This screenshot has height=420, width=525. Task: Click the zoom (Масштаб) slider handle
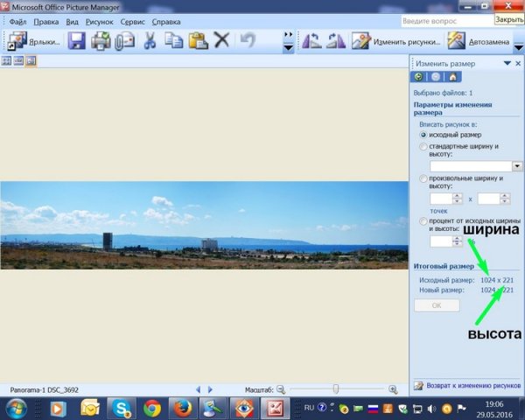(336, 389)
